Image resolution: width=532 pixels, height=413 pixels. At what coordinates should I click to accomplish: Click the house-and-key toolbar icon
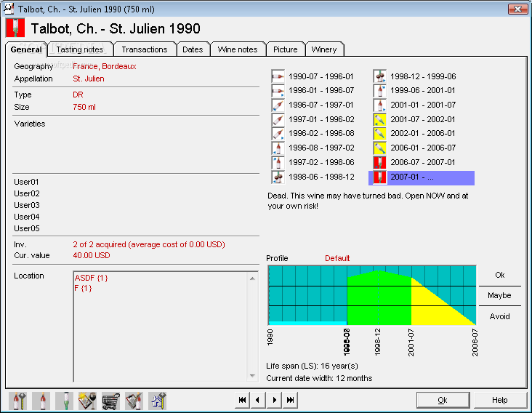[158, 401]
